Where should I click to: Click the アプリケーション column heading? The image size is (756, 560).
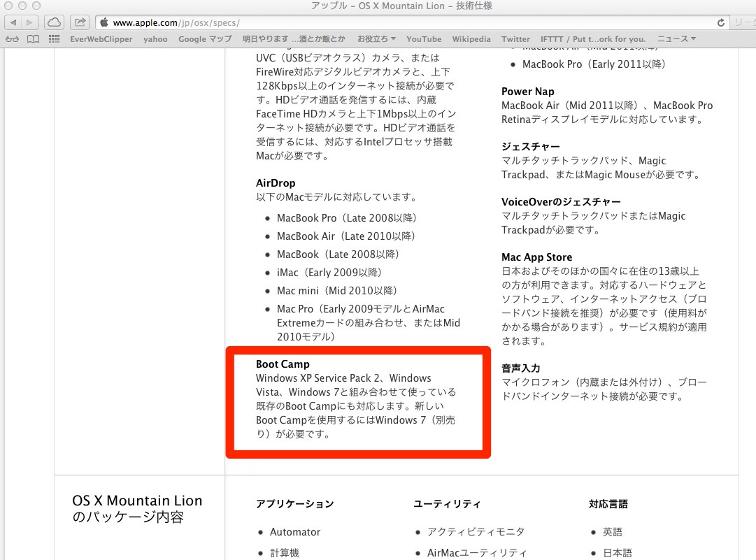pos(294,504)
